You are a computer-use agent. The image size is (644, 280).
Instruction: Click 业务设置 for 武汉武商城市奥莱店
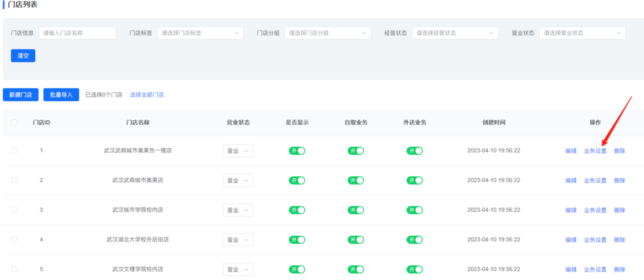coord(595,180)
